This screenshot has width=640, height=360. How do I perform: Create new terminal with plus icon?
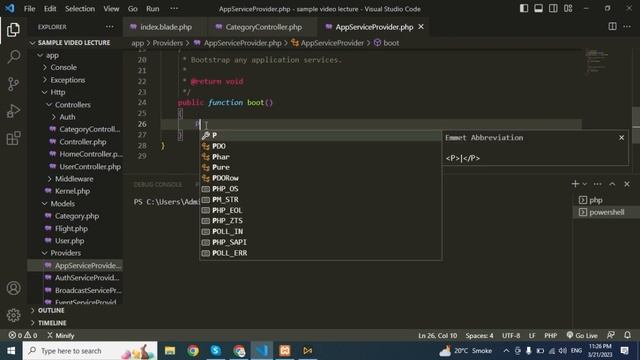coord(575,184)
